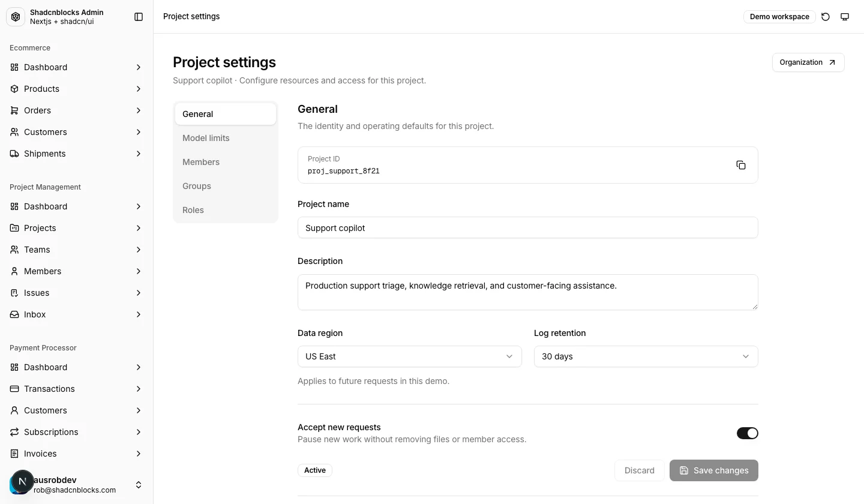Click the Save changes button
The image size is (864, 504).
click(x=714, y=470)
